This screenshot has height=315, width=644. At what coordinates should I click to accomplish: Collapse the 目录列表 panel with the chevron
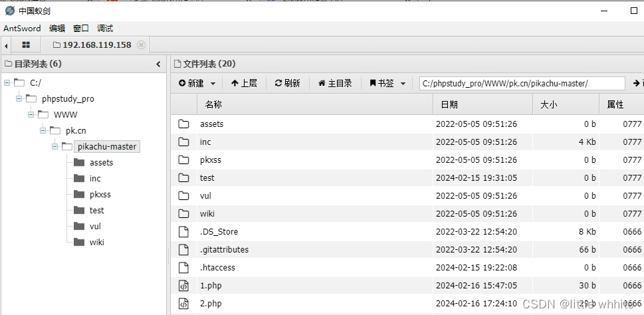click(x=159, y=64)
